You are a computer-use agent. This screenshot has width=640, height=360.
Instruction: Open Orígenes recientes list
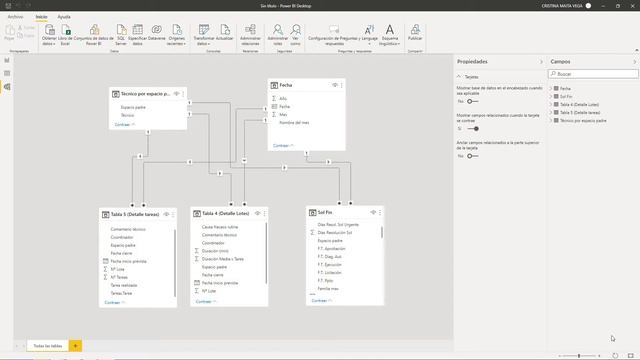pos(176,35)
